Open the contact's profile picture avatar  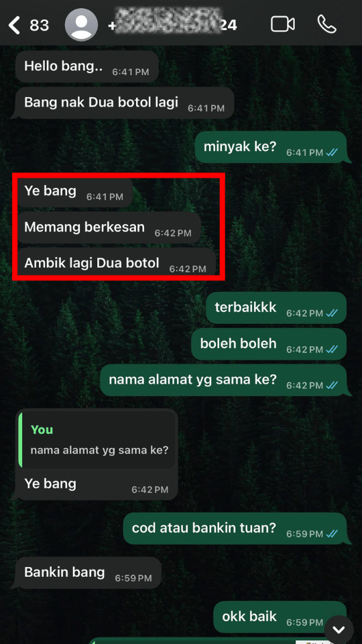click(x=81, y=25)
